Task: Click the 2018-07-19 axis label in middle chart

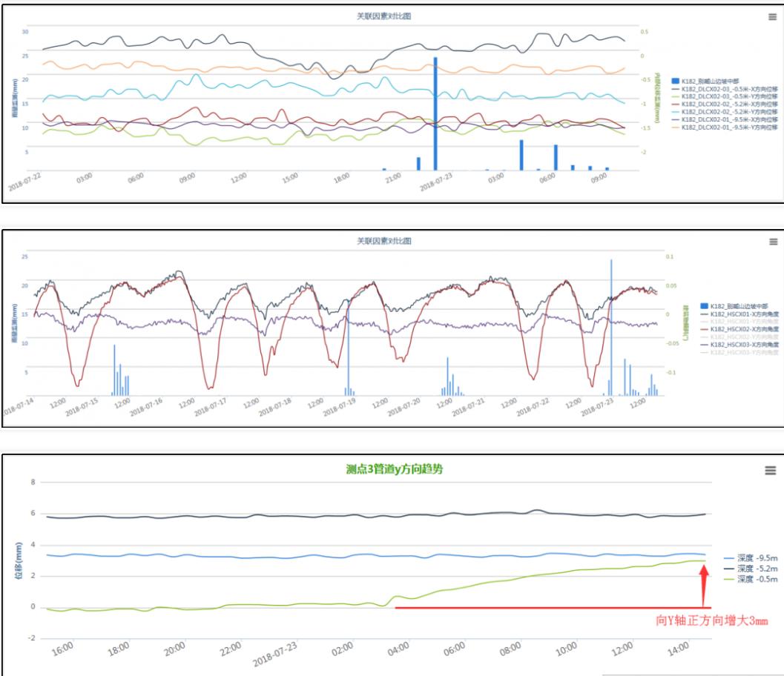Action: click(339, 408)
